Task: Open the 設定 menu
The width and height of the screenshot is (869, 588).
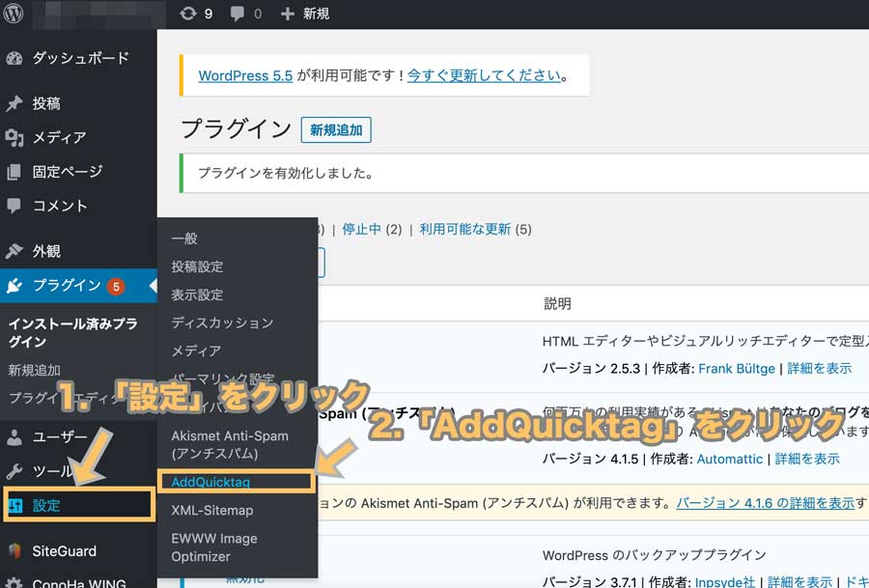Action: (x=46, y=505)
